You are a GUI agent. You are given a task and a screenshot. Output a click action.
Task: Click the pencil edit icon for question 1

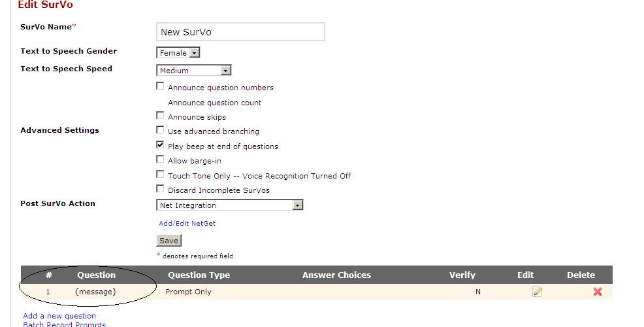click(x=537, y=292)
